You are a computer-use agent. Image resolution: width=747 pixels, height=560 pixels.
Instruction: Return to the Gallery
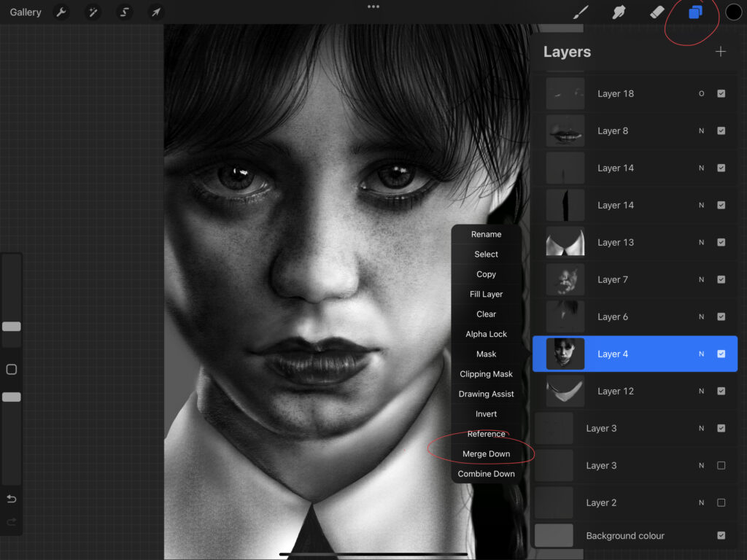click(26, 12)
